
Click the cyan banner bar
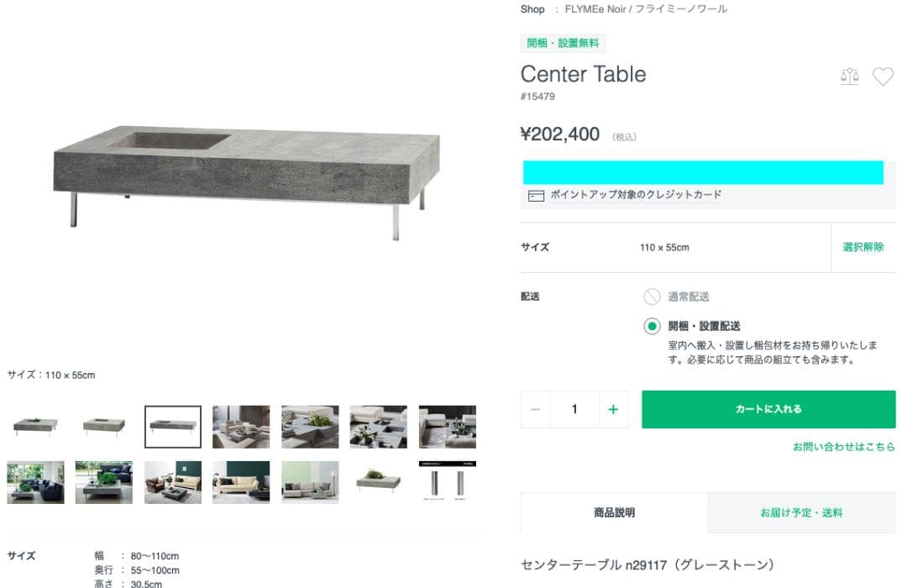click(703, 172)
